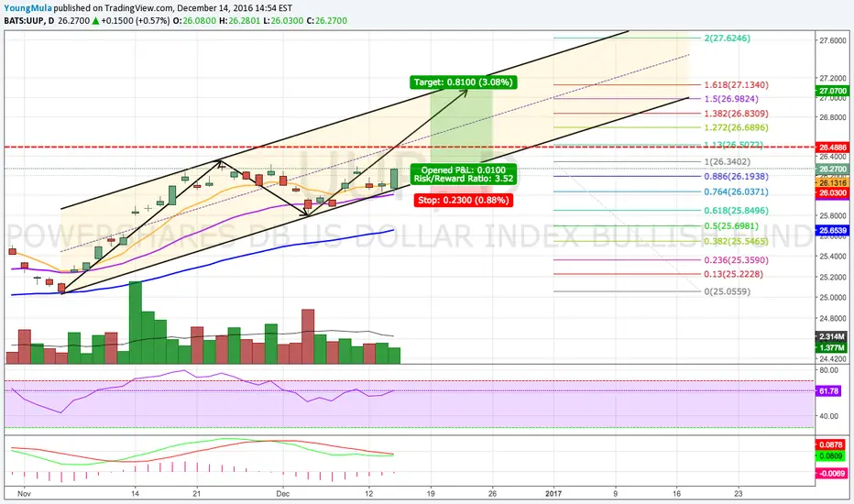This screenshot has height=504, width=854.
Task: Click the red Stop: 0.2300 (0.88%) label
Action: 464,200
